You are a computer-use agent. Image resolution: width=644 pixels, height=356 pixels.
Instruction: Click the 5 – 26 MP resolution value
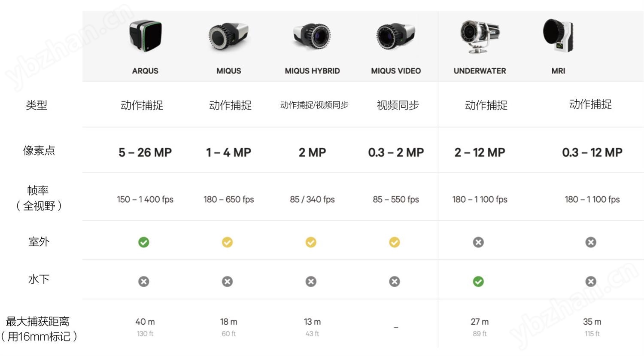[145, 152]
